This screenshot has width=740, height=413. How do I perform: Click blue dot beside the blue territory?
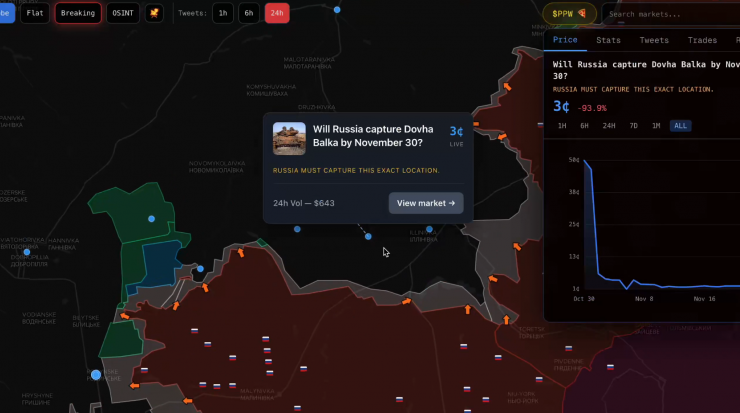coord(200,268)
